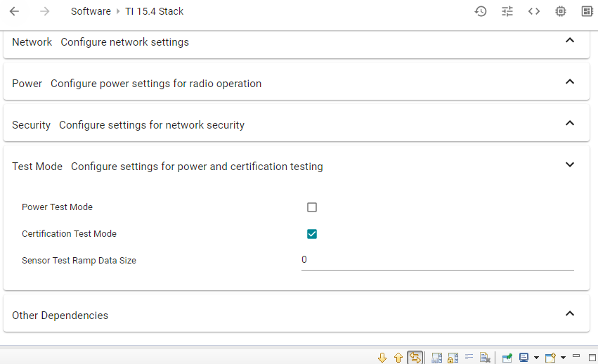Maximize the bottom console panel
Viewport: 598px width, 364px height.
[x=592, y=358]
